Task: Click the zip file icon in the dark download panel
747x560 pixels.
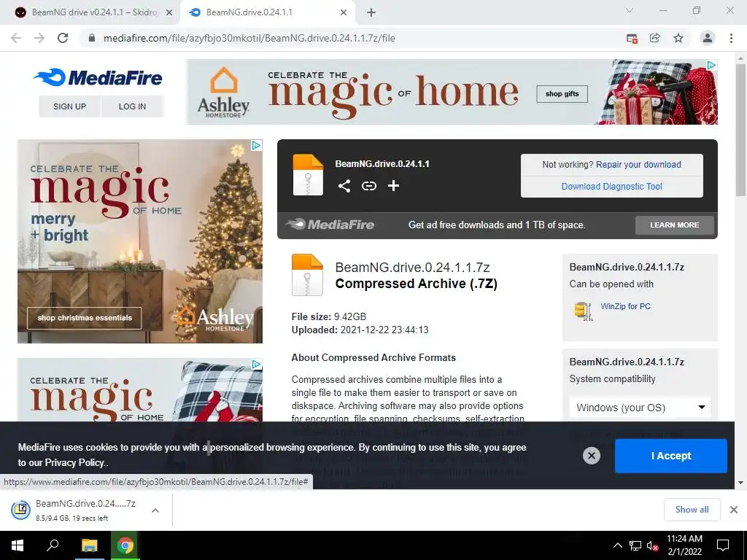Action: pyautogui.click(x=308, y=175)
